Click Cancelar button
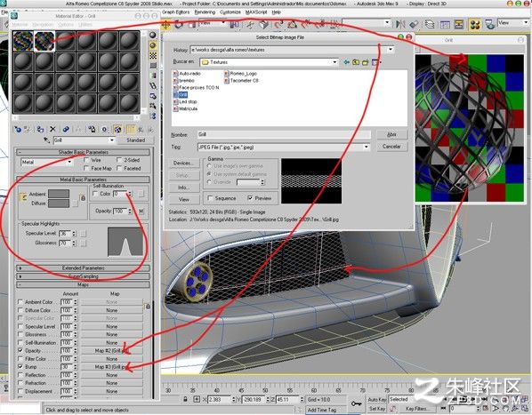532x415 pixels. pos(391,147)
